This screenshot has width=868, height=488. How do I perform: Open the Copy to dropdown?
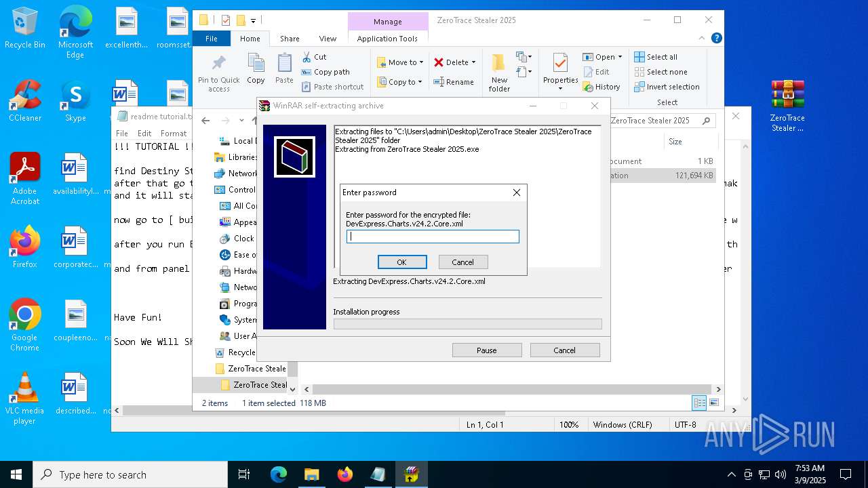[x=399, y=82]
